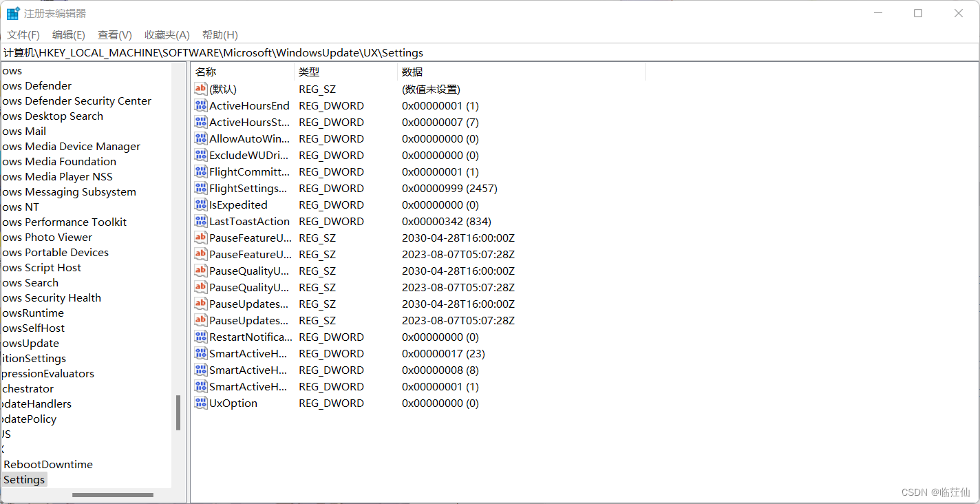Click the tree pane vertical scrollbar thumb

[178, 412]
